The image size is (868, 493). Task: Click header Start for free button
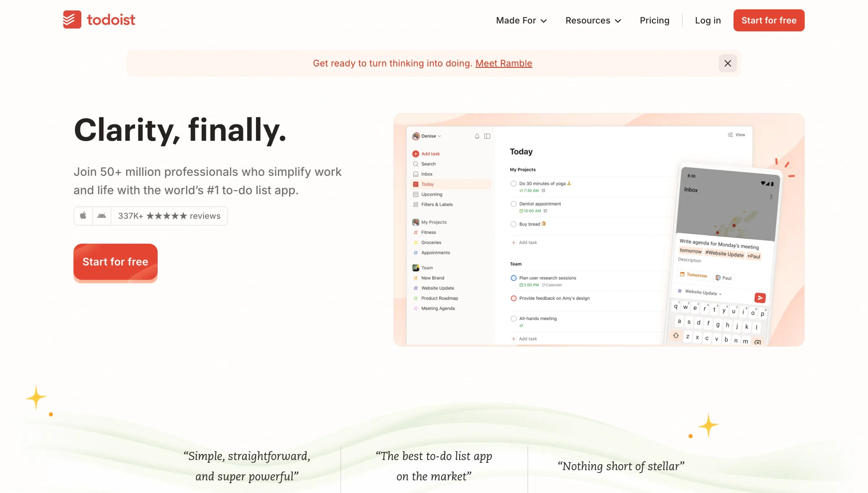pos(769,20)
